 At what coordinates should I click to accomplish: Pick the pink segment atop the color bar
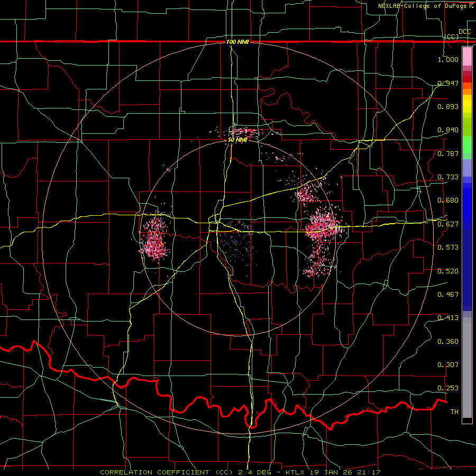coord(467,56)
